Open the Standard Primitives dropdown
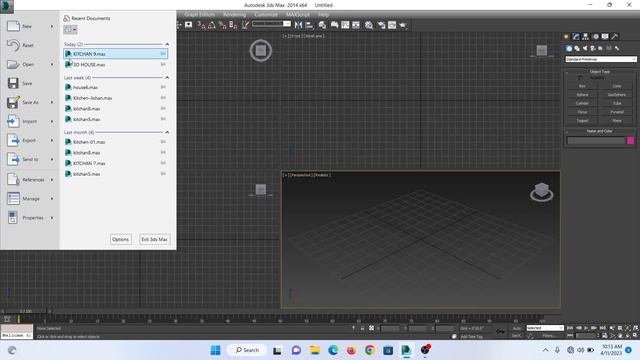 pos(601,59)
